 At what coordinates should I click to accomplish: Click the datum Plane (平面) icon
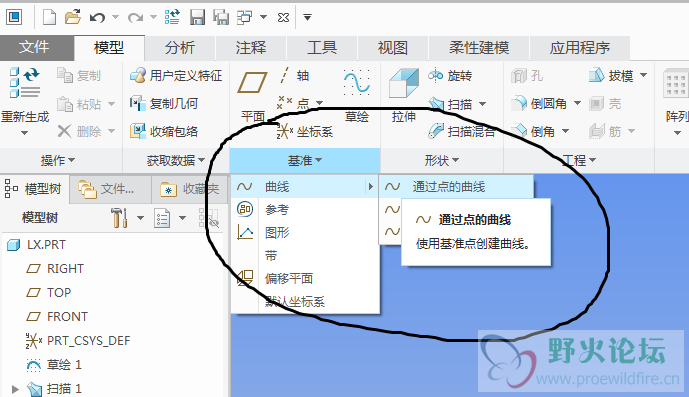[x=252, y=83]
